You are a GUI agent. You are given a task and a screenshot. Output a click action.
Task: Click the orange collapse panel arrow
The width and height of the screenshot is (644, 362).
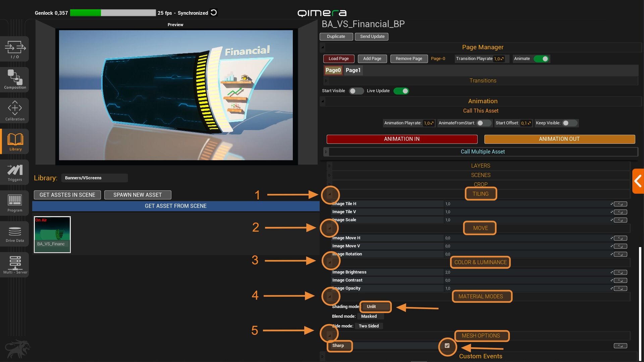(638, 181)
